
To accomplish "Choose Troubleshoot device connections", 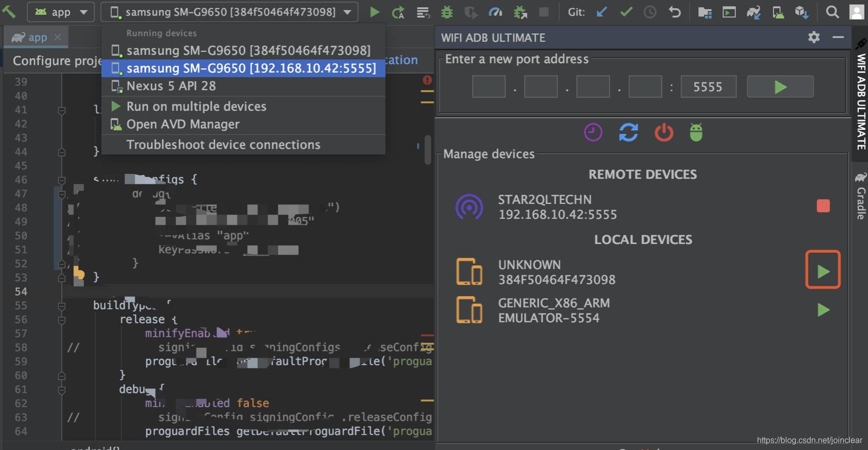I will 243,145.
